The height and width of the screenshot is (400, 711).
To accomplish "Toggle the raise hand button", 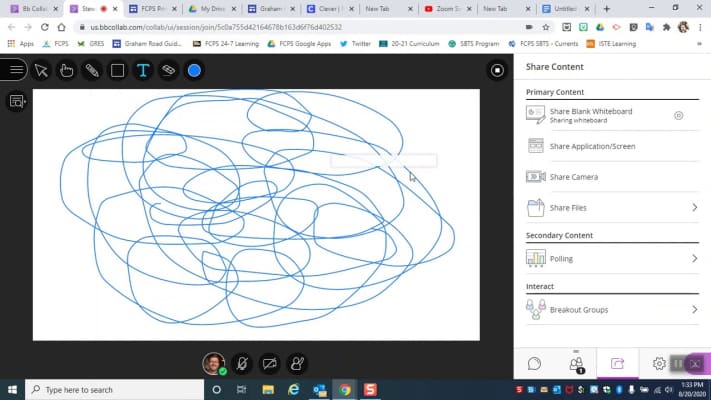I will (297, 364).
